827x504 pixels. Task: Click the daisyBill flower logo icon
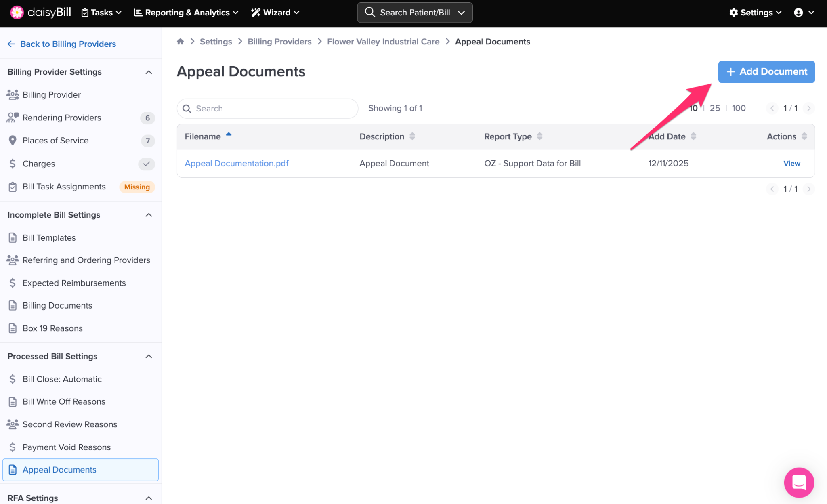tap(17, 13)
